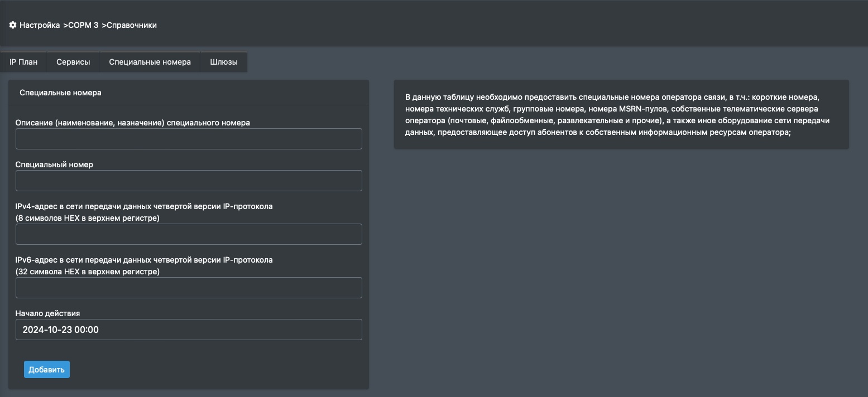Image resolution: width=868 pixels, height=397 pixels.
Task: Click the IPv4-адрес field label
Action: (144, 206)
